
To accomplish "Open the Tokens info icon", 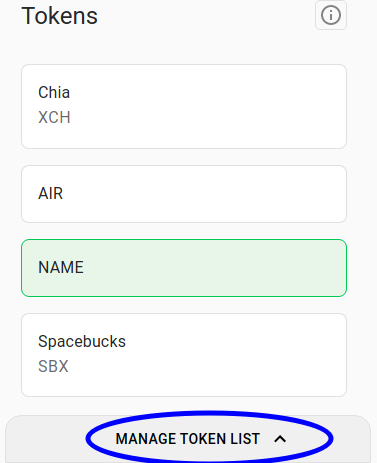I will point(331,15).
